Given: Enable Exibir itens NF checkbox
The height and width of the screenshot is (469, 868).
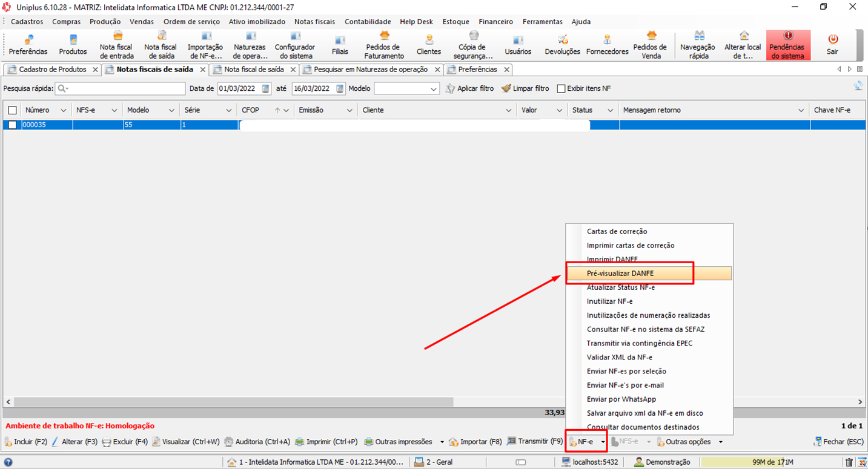Looking at the screenshot, I should pos(561,89).
